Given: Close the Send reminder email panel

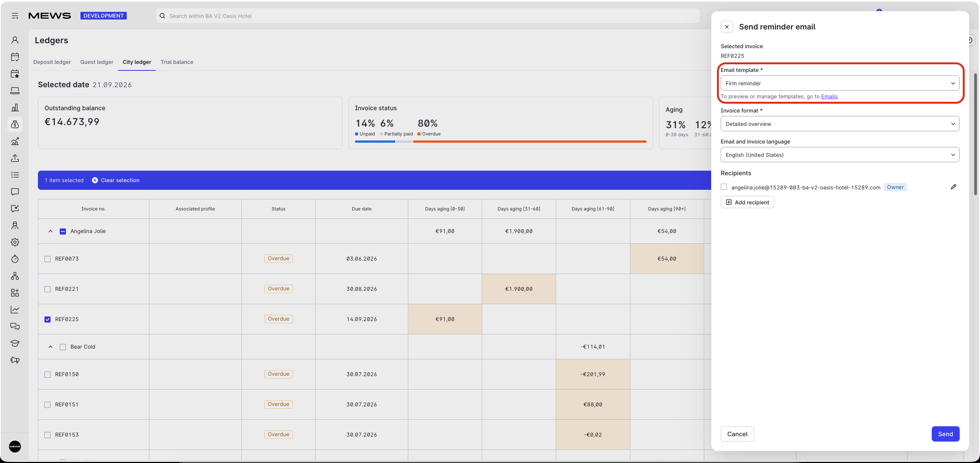Looking at the screenshot, I should pos(727,27).
